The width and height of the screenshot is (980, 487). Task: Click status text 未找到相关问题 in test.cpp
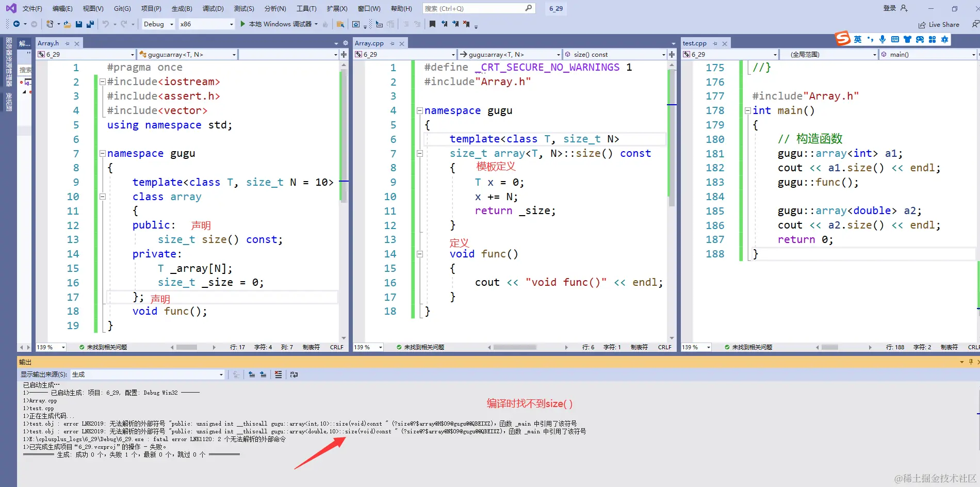[752, 347]
